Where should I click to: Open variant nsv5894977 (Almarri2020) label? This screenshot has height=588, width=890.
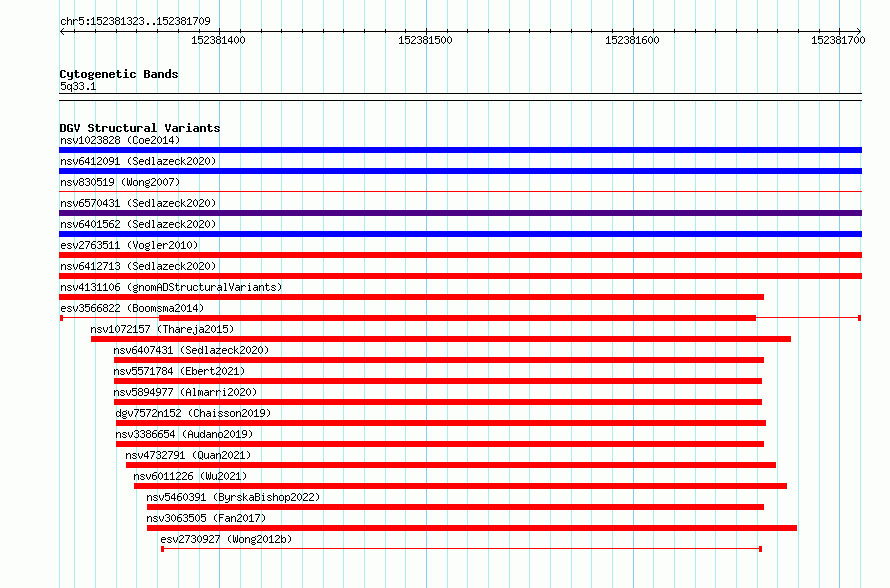pyautogui.click(x=184, y=392)
